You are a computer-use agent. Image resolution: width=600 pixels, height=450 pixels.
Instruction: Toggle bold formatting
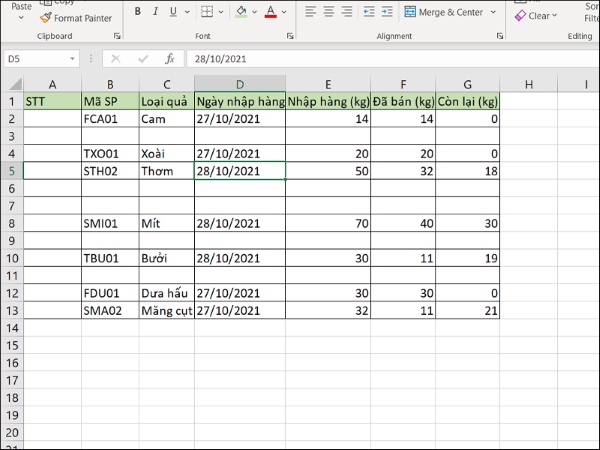137,13
